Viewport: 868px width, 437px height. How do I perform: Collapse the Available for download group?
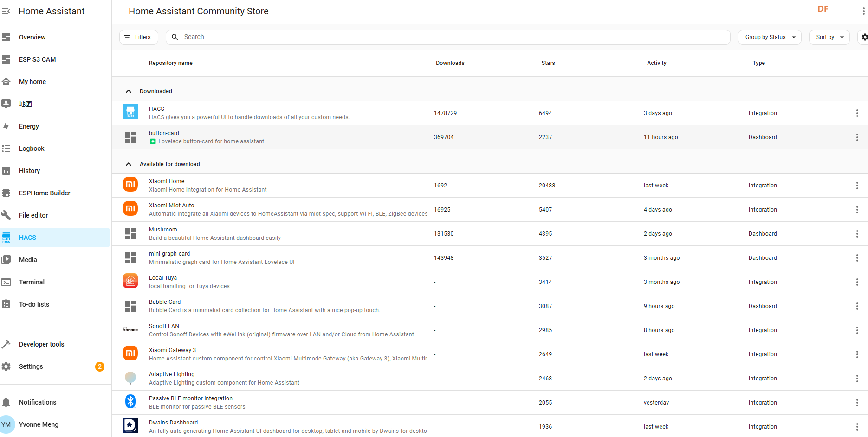pos(129,164)
